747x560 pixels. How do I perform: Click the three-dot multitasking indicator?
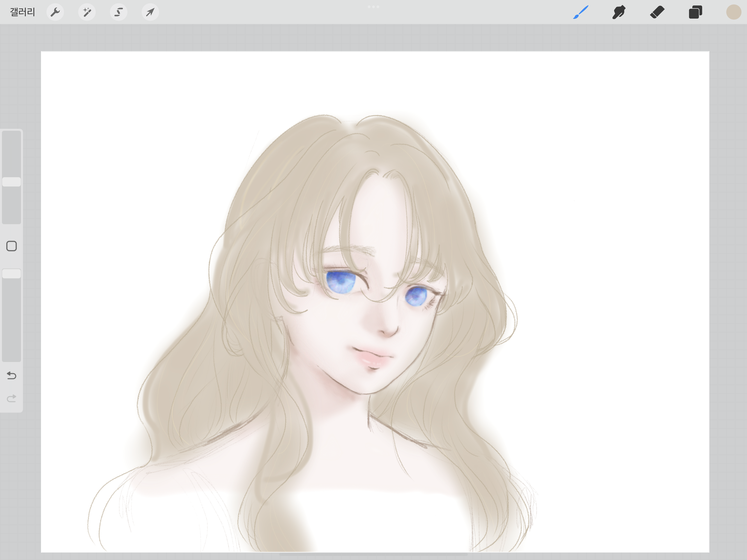[x=373, y=7]
